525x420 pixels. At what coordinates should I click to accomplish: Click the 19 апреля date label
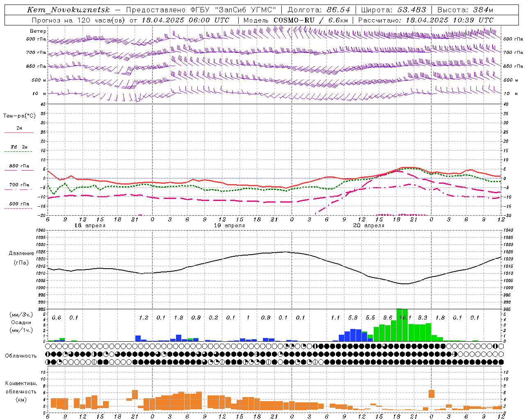coord(229,226)
